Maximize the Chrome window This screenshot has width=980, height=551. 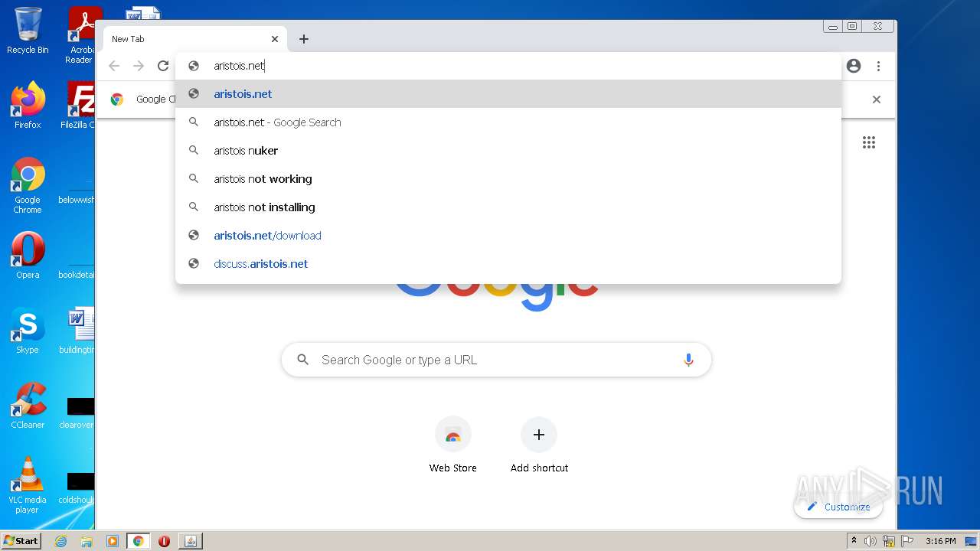pyautogui.click(x=852, y=27)
